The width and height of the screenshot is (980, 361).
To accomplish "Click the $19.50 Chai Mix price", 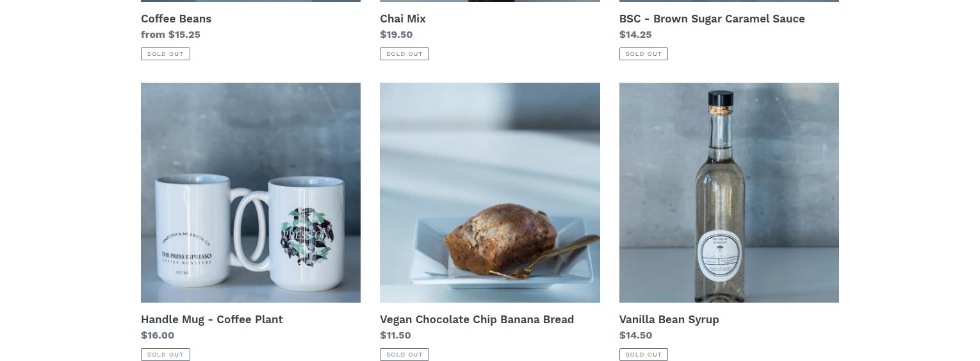I will coord(396,35).
